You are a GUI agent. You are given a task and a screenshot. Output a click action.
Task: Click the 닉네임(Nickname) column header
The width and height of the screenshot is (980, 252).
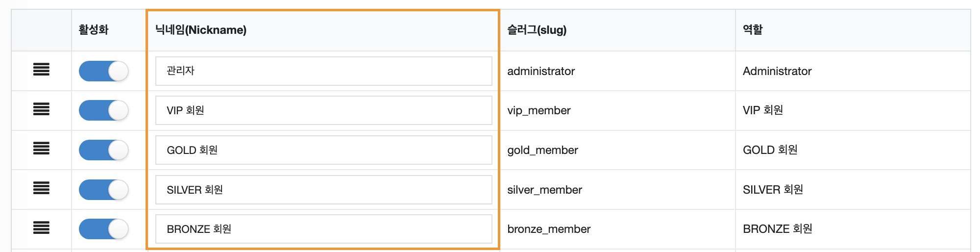[201, 30]
